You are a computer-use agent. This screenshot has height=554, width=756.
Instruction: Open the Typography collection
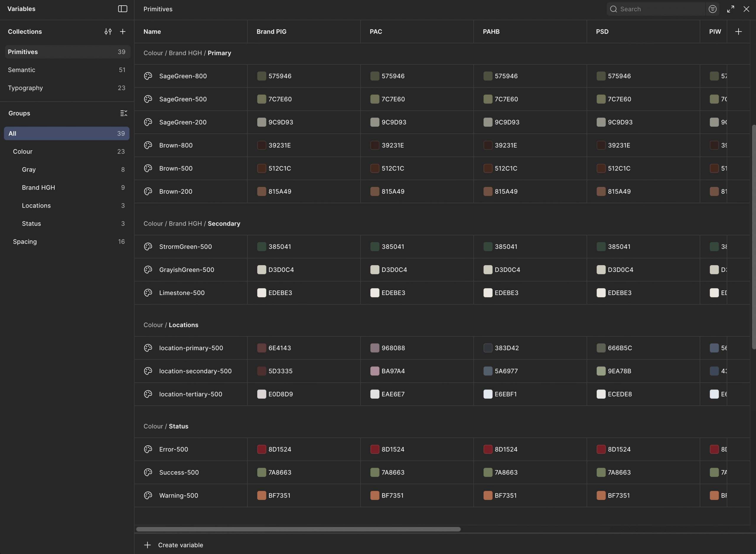pos(25,88)
